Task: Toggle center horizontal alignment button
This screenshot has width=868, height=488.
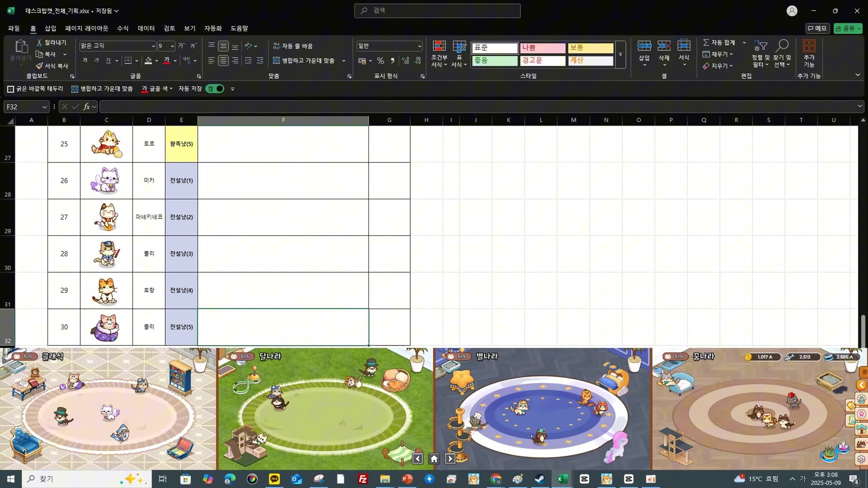Action: click(x=223, y=61)
